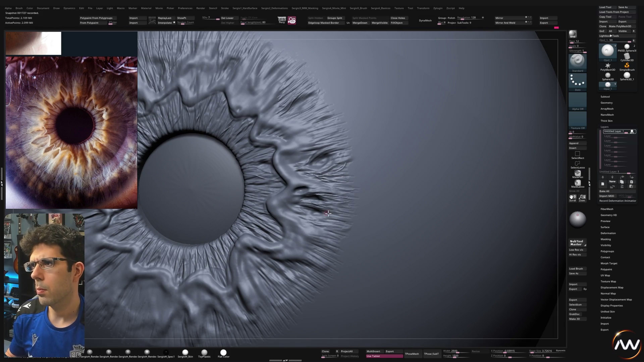Open the Standard brush selector

click(577, 62)
